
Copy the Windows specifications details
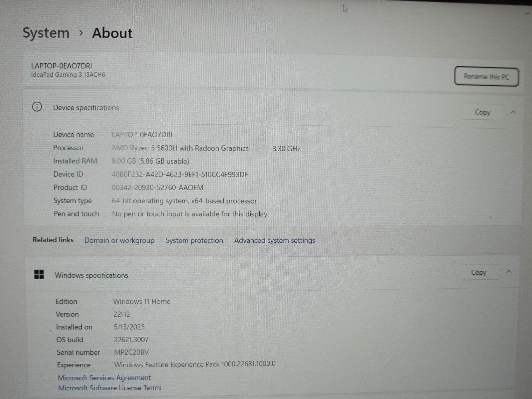coord(478,272)
